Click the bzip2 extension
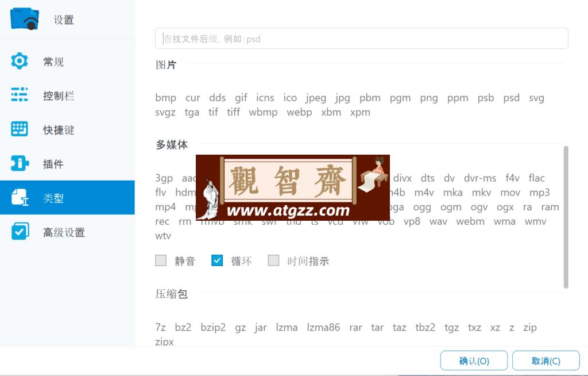This screenshot has height=376, width=588. tap(213, 327)
